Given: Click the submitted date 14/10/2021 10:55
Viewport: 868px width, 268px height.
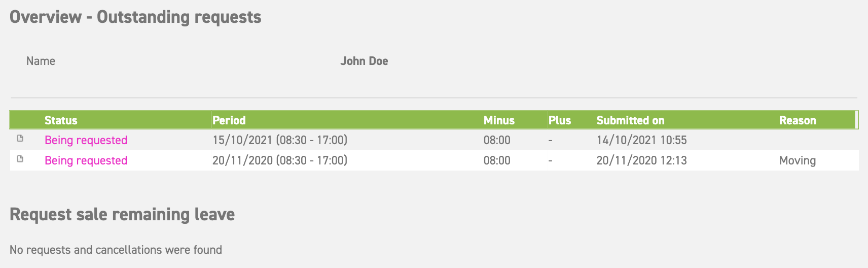Looking at the screenshot, I should click(x=641, y=140).
